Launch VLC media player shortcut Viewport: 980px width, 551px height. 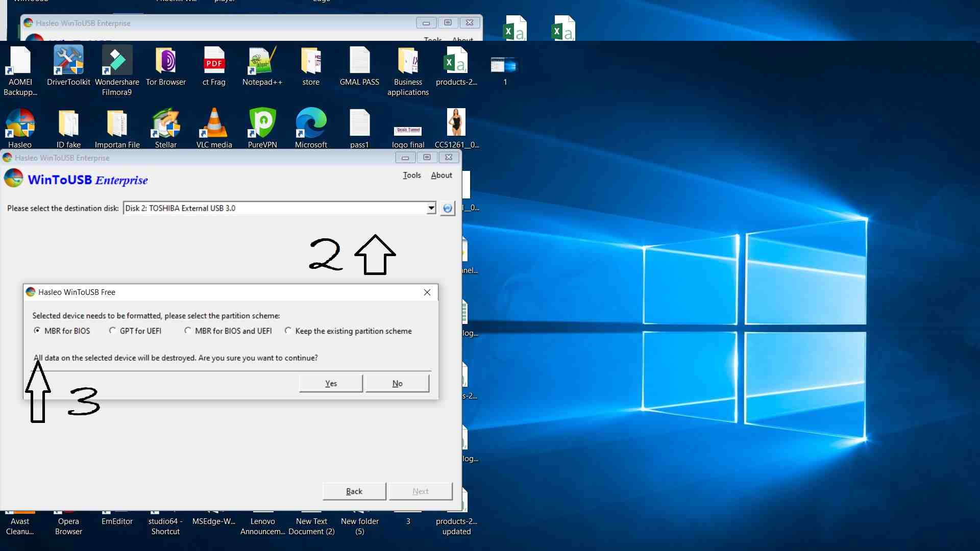(214, 128)
